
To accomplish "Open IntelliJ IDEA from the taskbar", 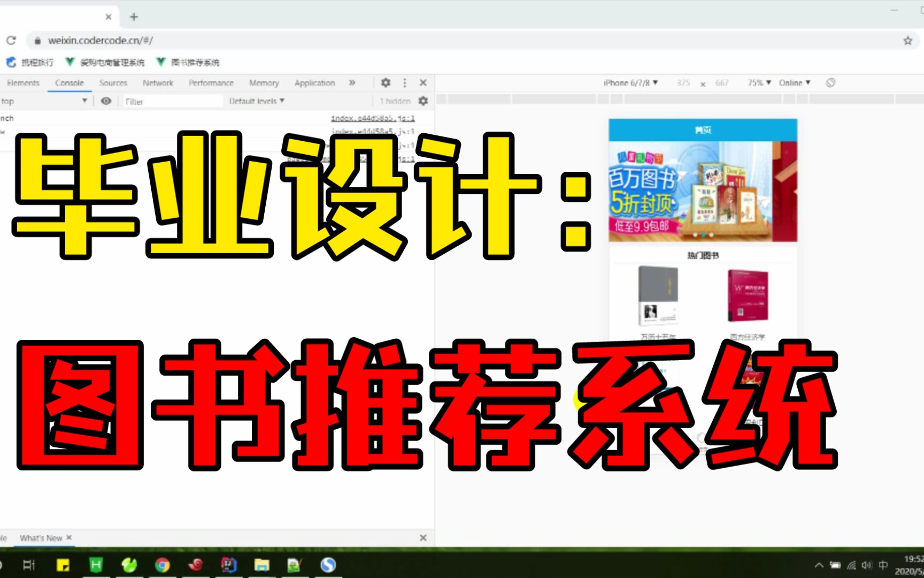I will tap(229, 565).
